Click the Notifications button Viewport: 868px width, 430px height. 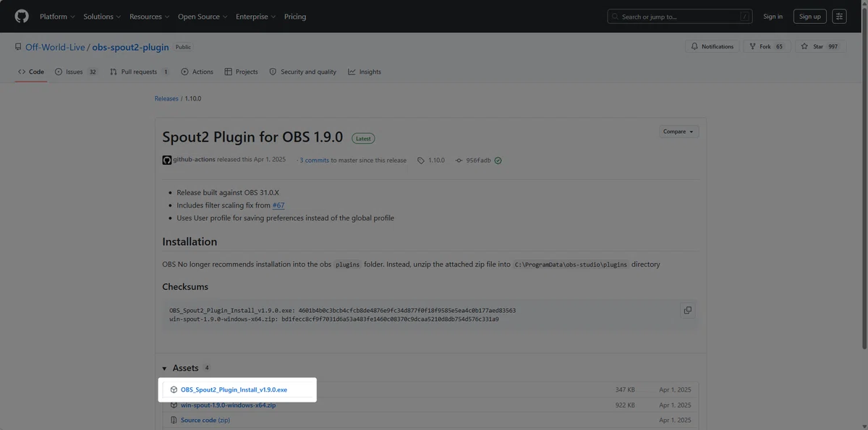712,46
